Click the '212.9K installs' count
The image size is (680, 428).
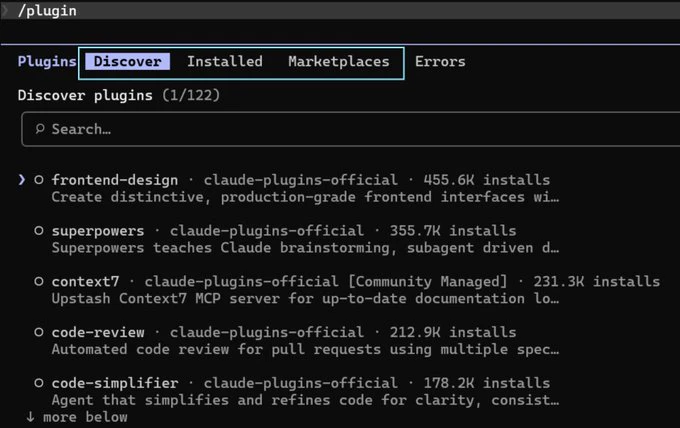pos(453,332)
